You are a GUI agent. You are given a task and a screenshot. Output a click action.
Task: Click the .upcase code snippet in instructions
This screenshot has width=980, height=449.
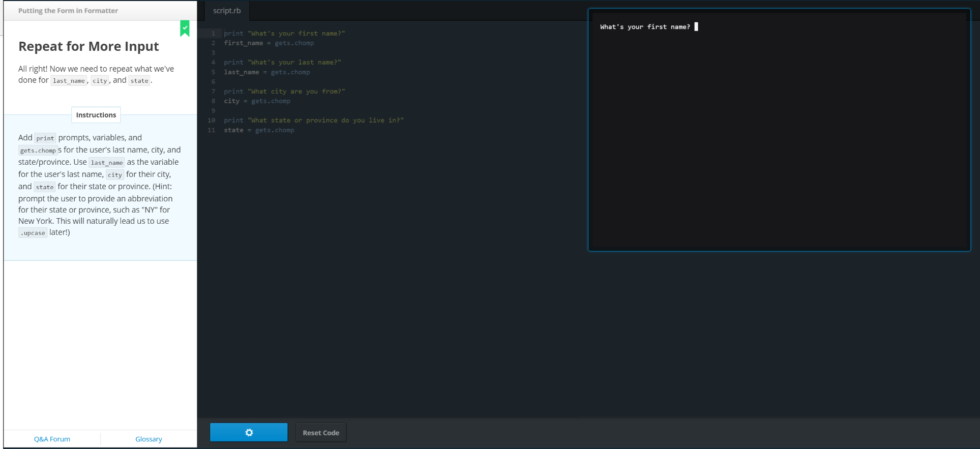click(x=33, y=233)
